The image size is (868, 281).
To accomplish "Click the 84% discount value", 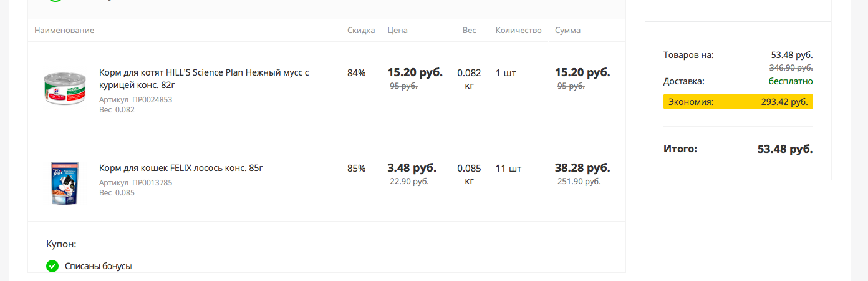I will [357, 72].
